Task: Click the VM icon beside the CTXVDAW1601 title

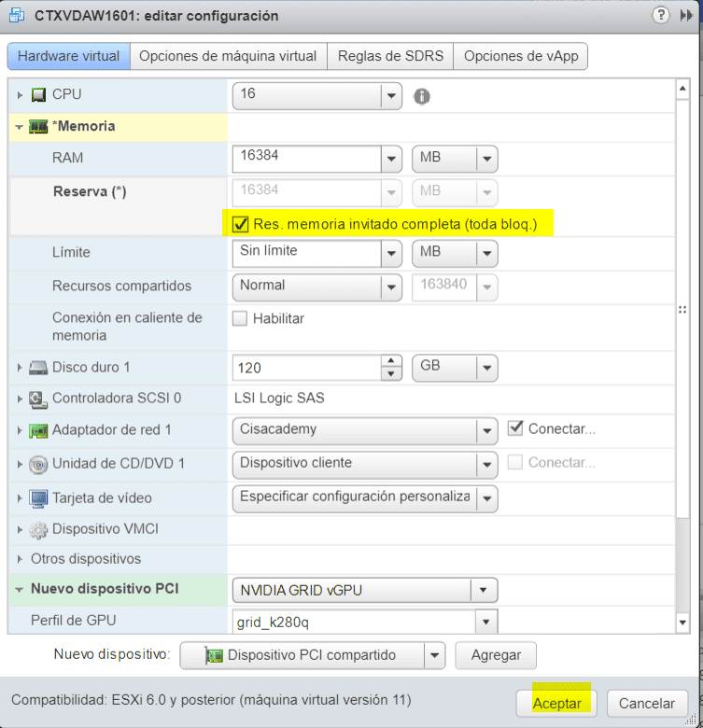Action: click(x=17, y=15)
